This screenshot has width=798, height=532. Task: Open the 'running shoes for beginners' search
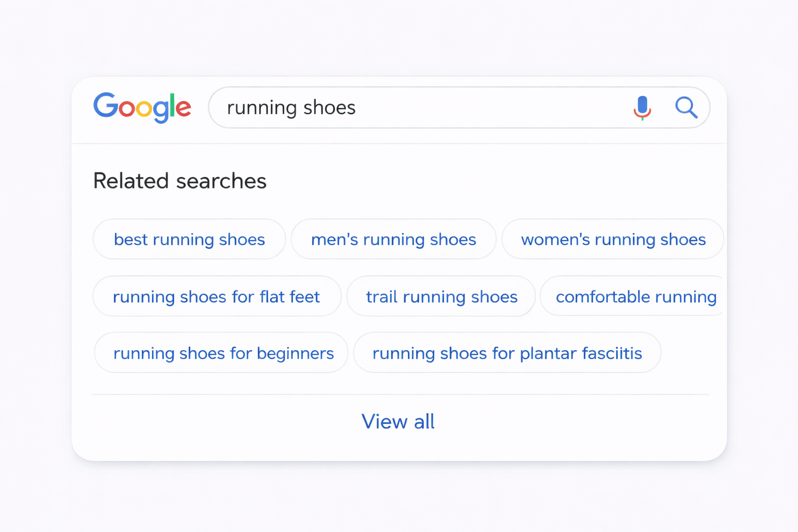tap(223, 353)
